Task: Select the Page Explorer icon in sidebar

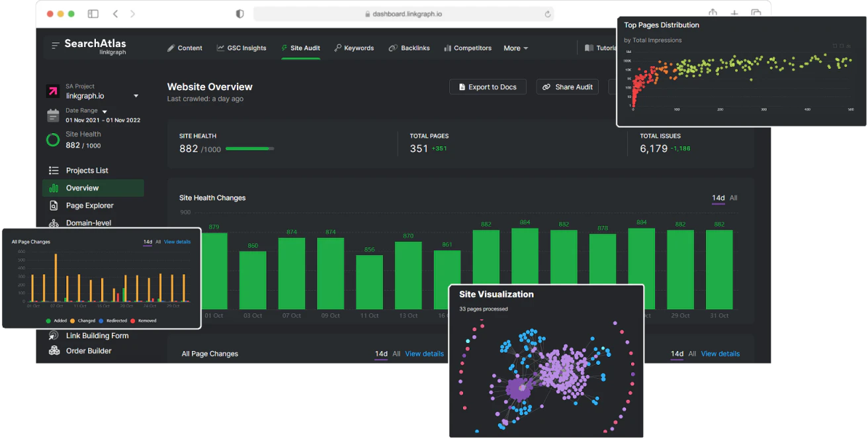Action: coord(53,205)
